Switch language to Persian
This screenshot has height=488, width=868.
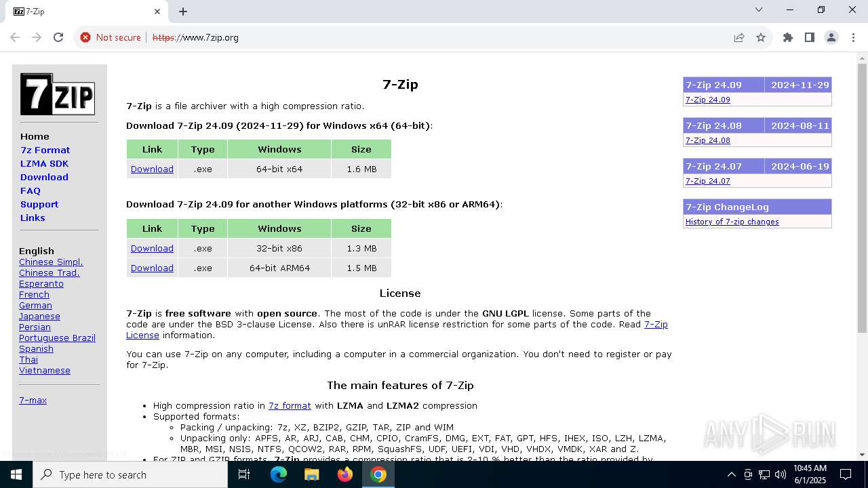[x=35, y=327]
